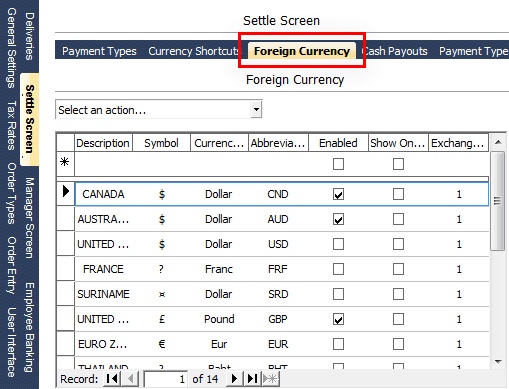Click the new record asterisk button
Screen dimensions: 509x389
(x=270, y=379)
